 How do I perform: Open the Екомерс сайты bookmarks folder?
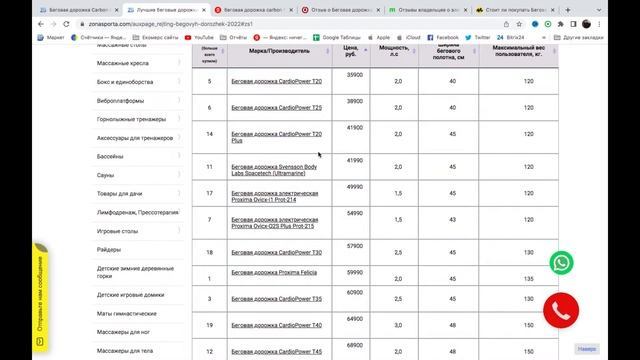tap(156, 38)
